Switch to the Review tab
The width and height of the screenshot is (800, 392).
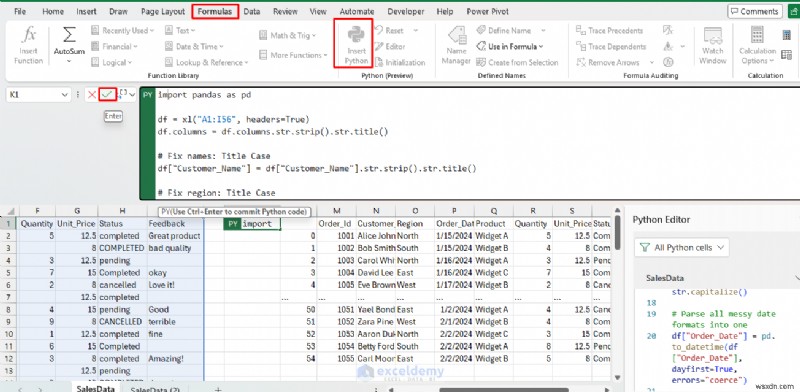coord(285,11)
